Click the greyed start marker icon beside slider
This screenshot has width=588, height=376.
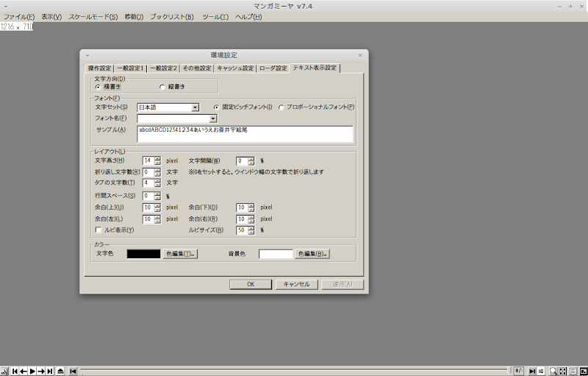pos(73,372)
